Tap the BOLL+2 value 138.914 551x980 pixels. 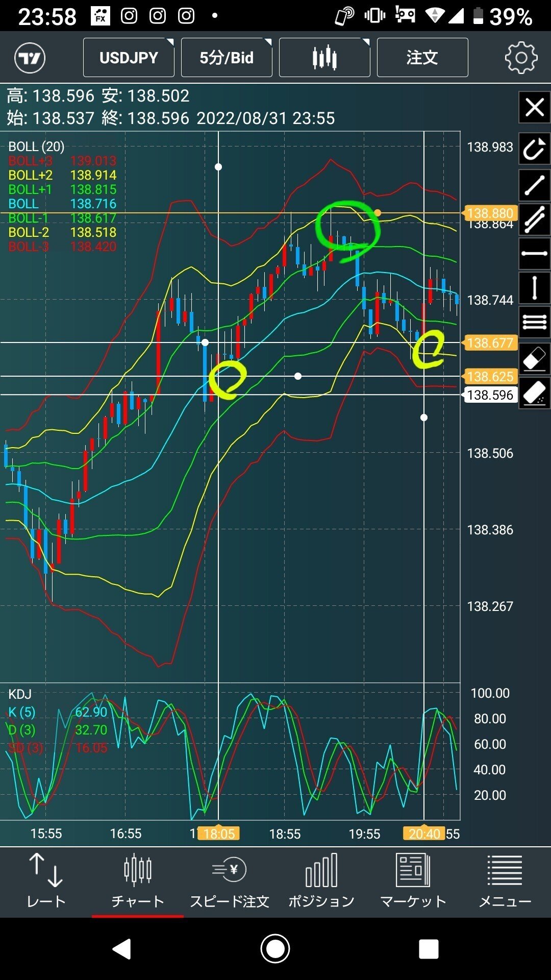(x=93, y=175)
